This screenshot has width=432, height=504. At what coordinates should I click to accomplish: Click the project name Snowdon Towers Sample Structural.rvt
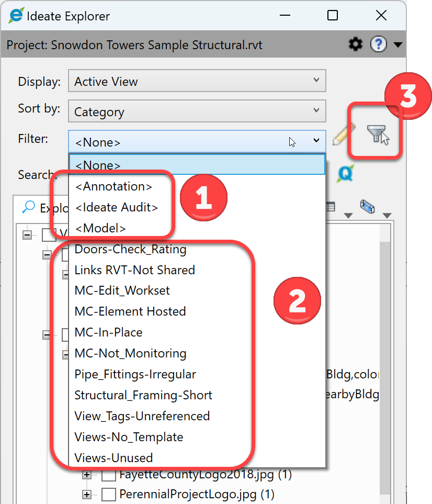(x=157, y=45)
